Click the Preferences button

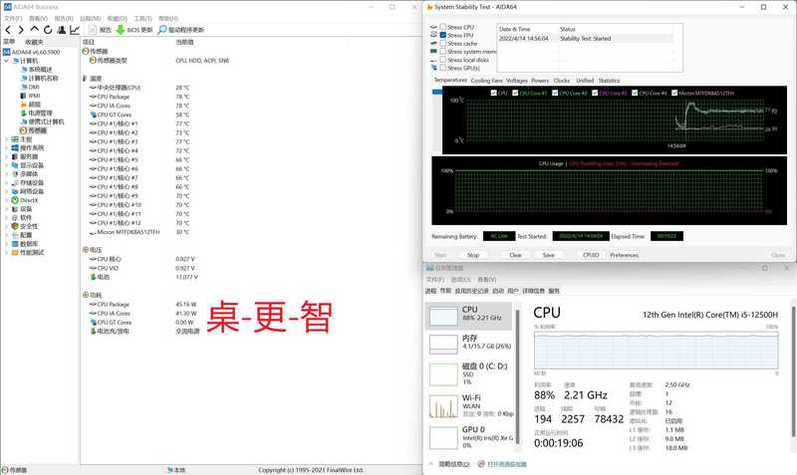pos(624,255)
